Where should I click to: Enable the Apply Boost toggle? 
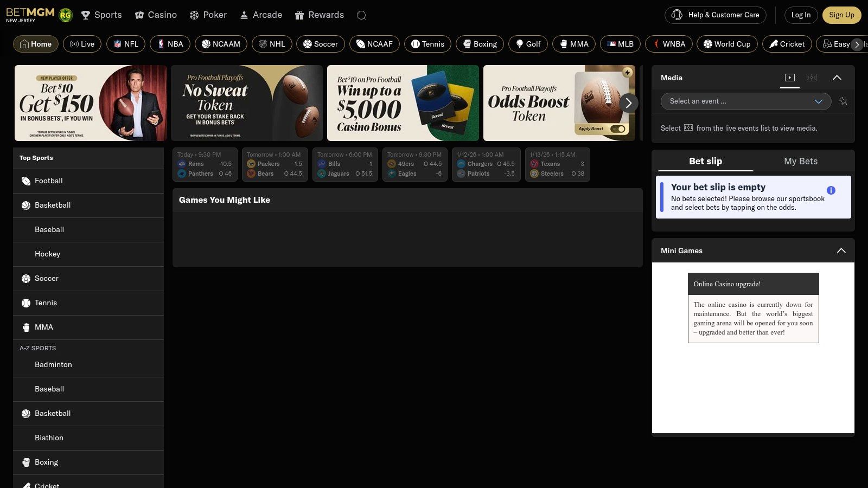617,129
